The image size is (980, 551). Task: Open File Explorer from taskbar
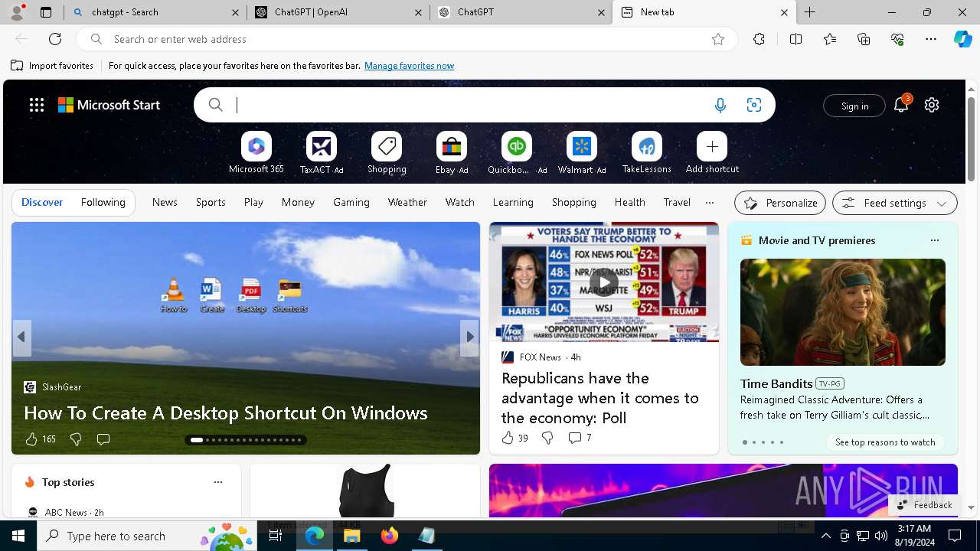click(351, 536)
